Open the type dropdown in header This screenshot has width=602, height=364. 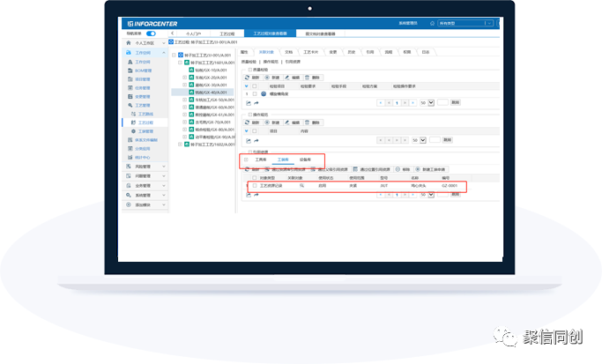(465, 24)
